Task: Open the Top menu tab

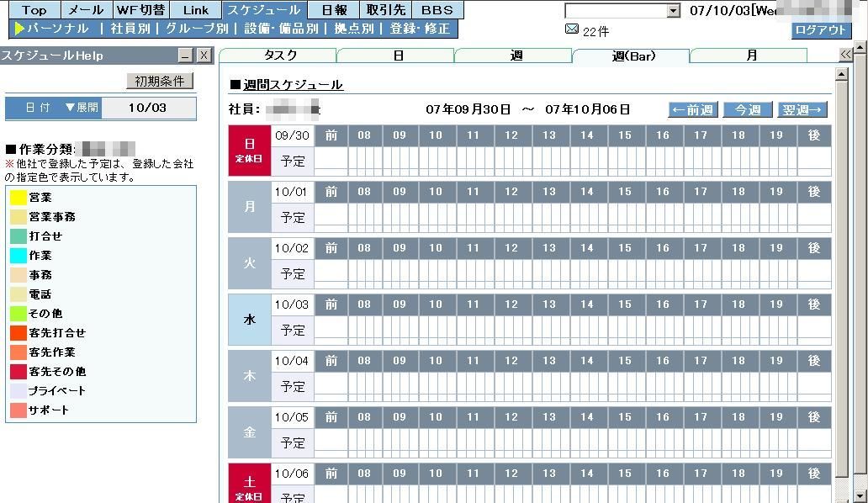Action: [34, 10]
